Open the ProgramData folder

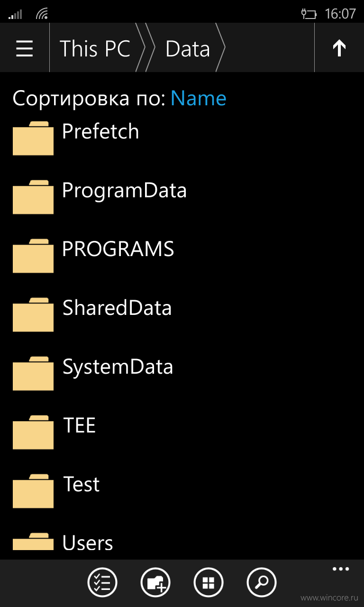click(x=182, y=196)
